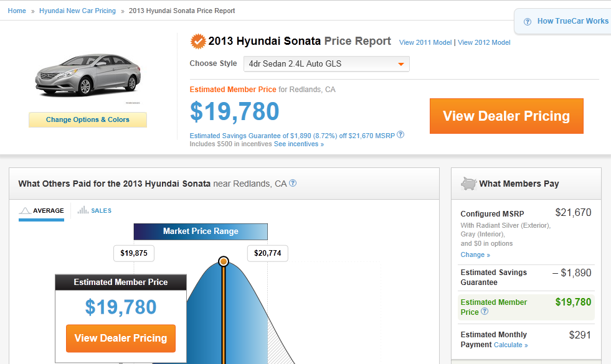Click the $21,670 Configured MSRP value
This screenshot has height=364, width=611.
[x=573, y=213]
